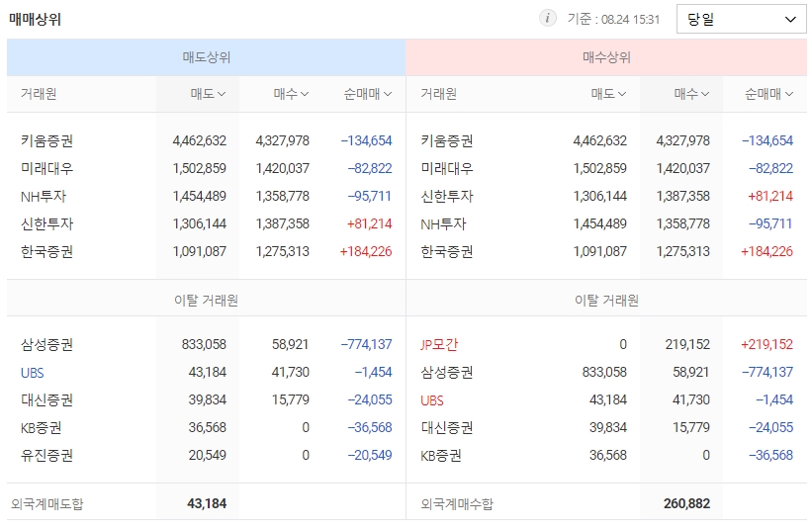This screenshot has width=812, height=529.
Task: Click red UBS in right 이탈 거래원 list
Action: [x=432, y=400]
